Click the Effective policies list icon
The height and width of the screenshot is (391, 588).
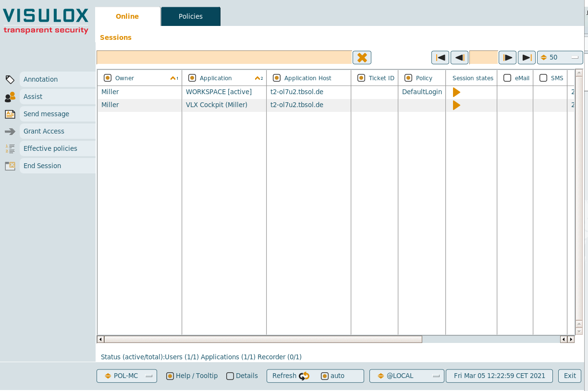click(x=10, y=148)
